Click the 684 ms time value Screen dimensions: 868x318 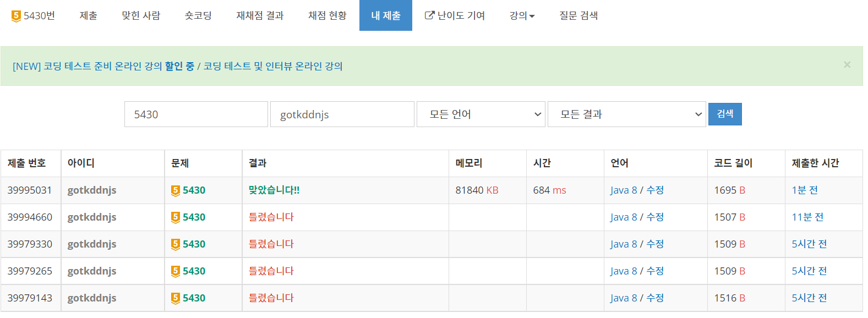pyautogui.click(x=549, y=190)
